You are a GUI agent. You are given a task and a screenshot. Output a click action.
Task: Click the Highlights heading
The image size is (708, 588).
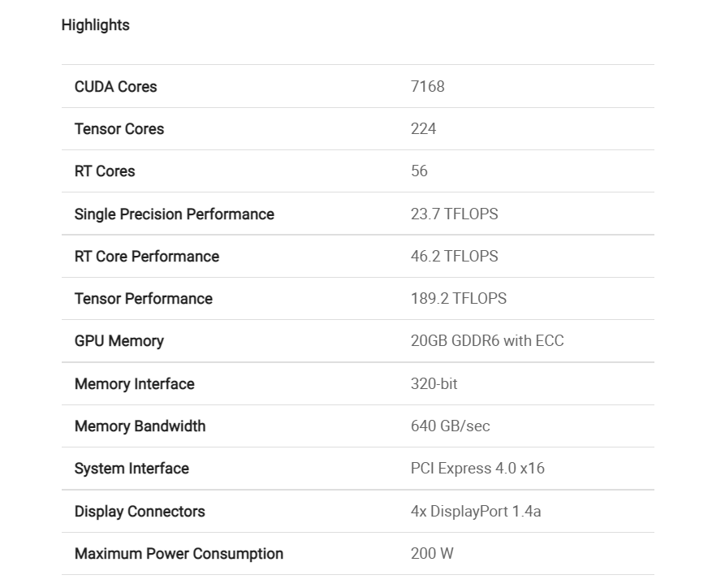coord(95,25)
